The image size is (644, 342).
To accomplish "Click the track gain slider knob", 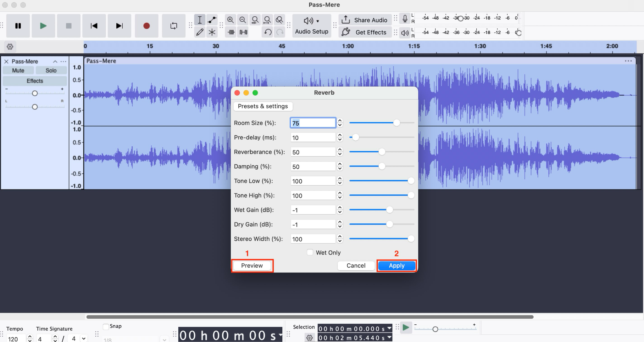I will tap(35, 93).
